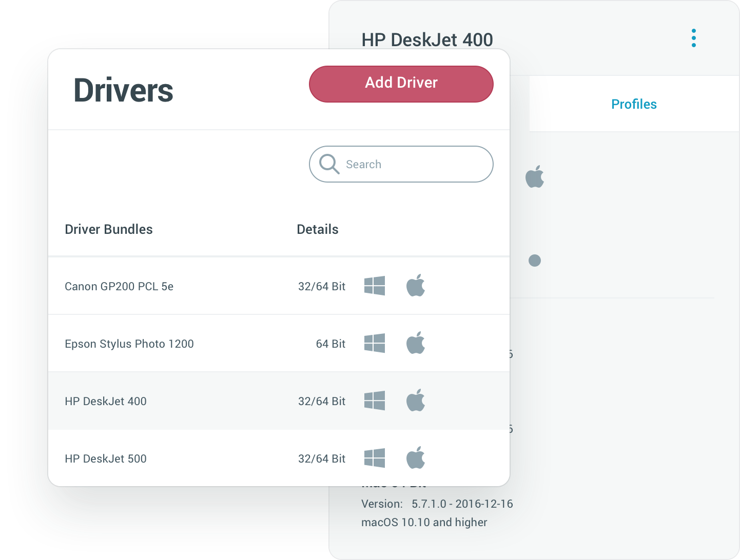
Task: Click the Apple icon in HP DeskJet 400 row
Action: pyautogui.click(x=416, y=400)
